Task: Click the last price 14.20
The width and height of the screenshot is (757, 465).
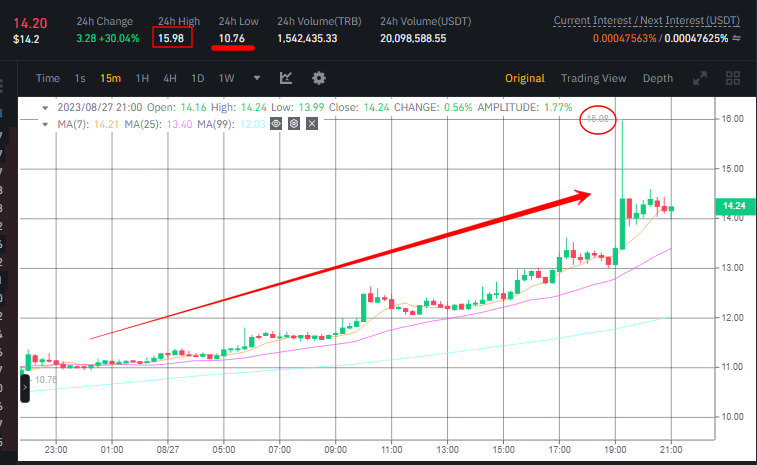Action: (x=30, y=23)
